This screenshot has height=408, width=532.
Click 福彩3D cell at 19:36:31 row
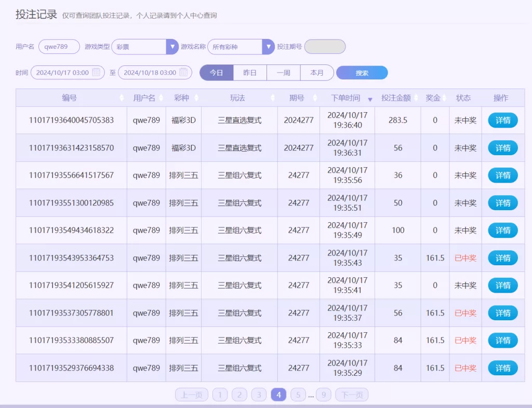183,148
